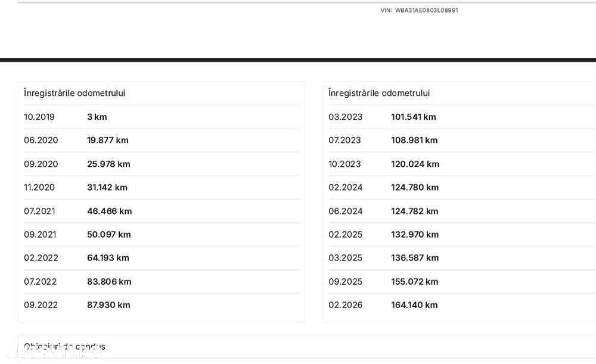Click the 10.2023 record date
This screenshot has width=596, height=364.
(x=344, y=164)
